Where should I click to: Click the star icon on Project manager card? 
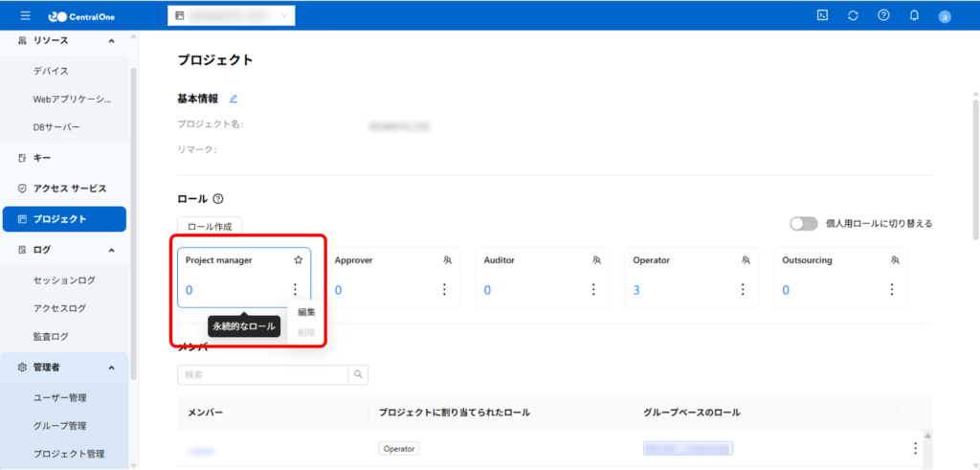click(x=298, y=259)
